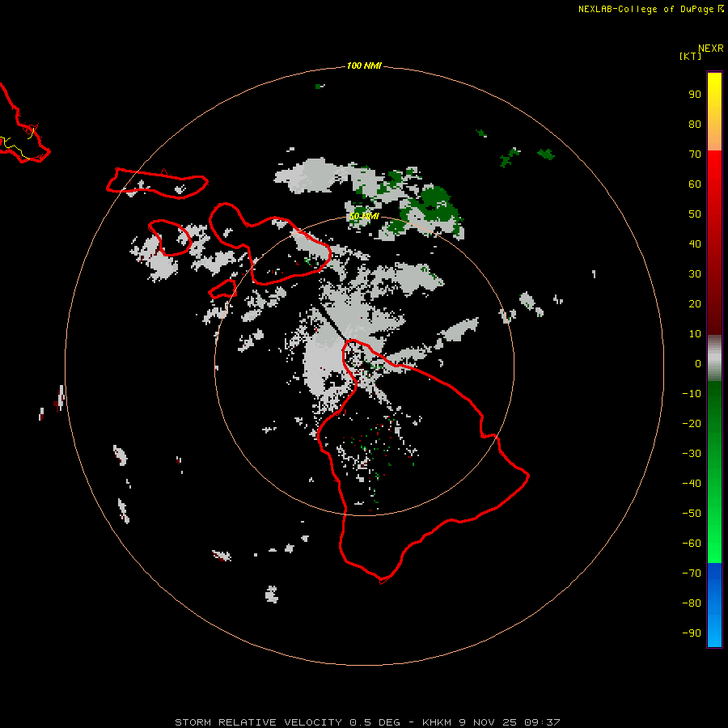Click the 10 value on the velocity scale
Viewport: 728px width, 728px height.
(695, 334)
